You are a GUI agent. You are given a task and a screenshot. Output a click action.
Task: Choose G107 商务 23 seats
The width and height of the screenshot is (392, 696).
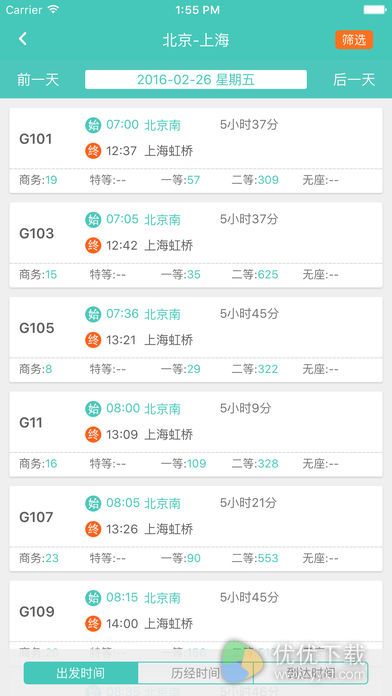pos(39,558)
